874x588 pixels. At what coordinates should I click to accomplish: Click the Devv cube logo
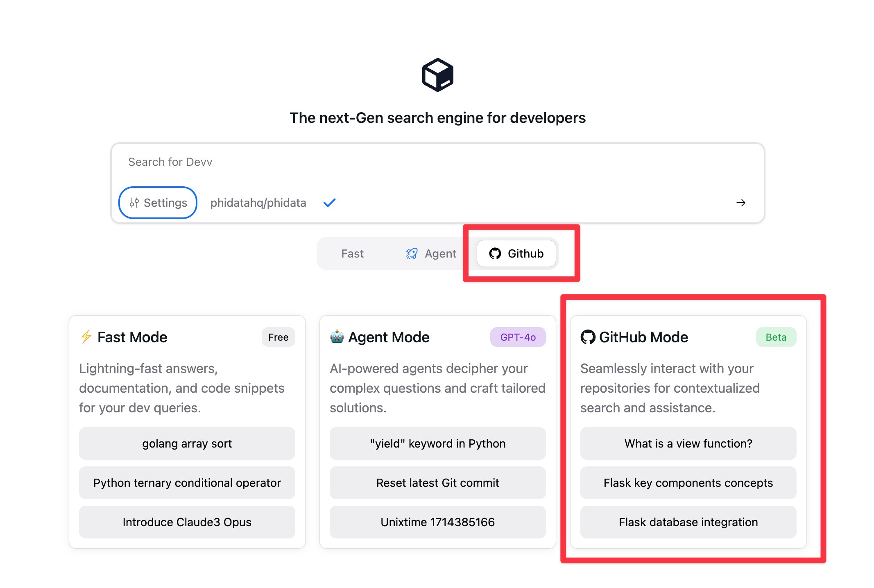[x=437, y=75]
